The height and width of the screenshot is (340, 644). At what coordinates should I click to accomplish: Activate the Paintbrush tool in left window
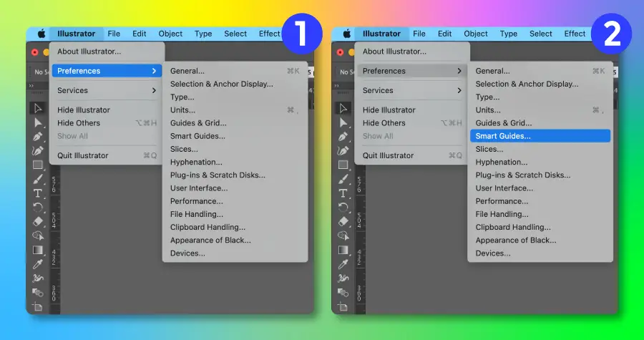pyautogui.click(x=38, y=179)
